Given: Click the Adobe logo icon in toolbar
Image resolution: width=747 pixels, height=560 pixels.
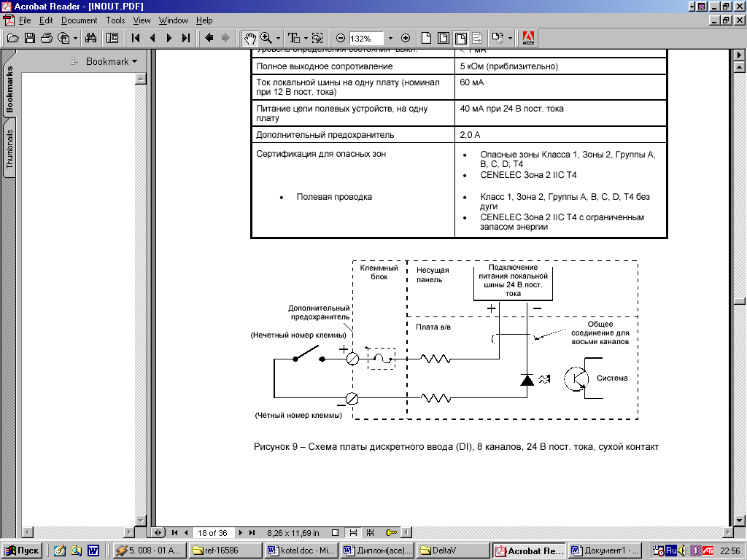Looking at the screenshot, I should 528,38.
